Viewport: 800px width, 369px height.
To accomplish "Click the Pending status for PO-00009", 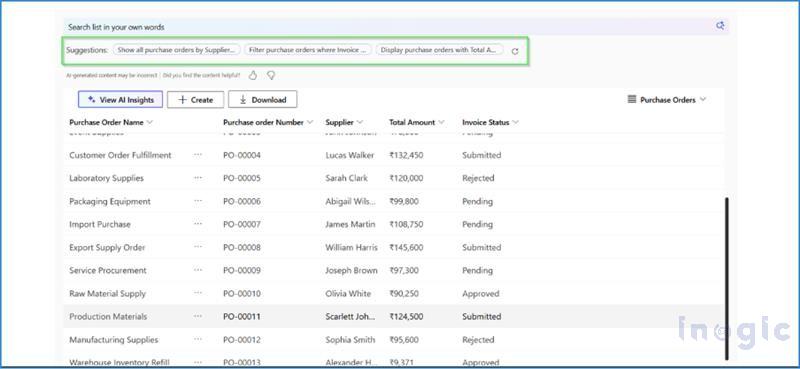I will tap(478, 270).
